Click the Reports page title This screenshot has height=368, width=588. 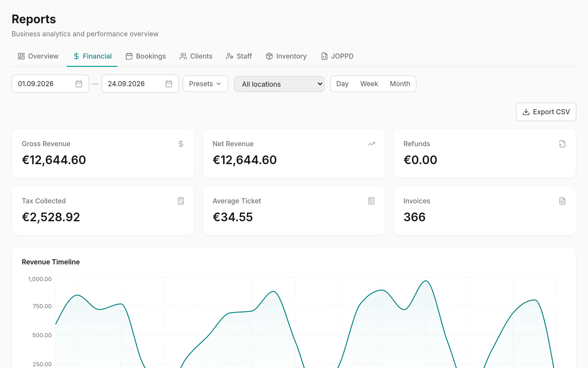click(x=34, y=19)
